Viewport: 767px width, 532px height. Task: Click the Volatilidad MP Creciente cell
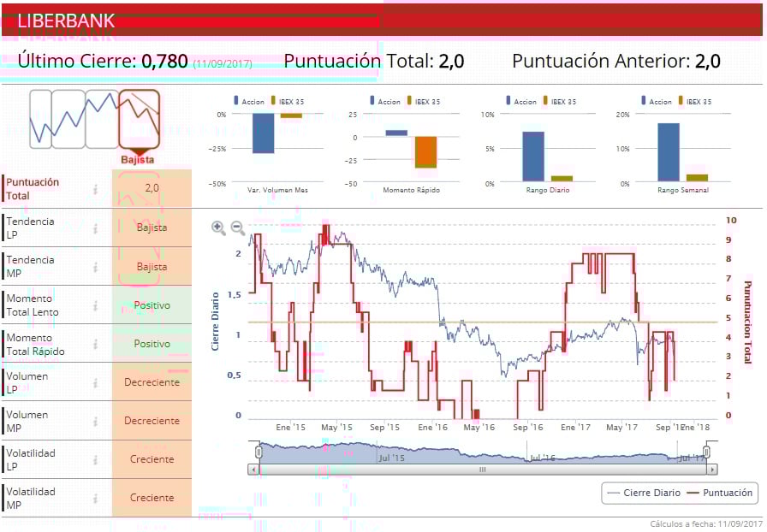coord(152,498)
